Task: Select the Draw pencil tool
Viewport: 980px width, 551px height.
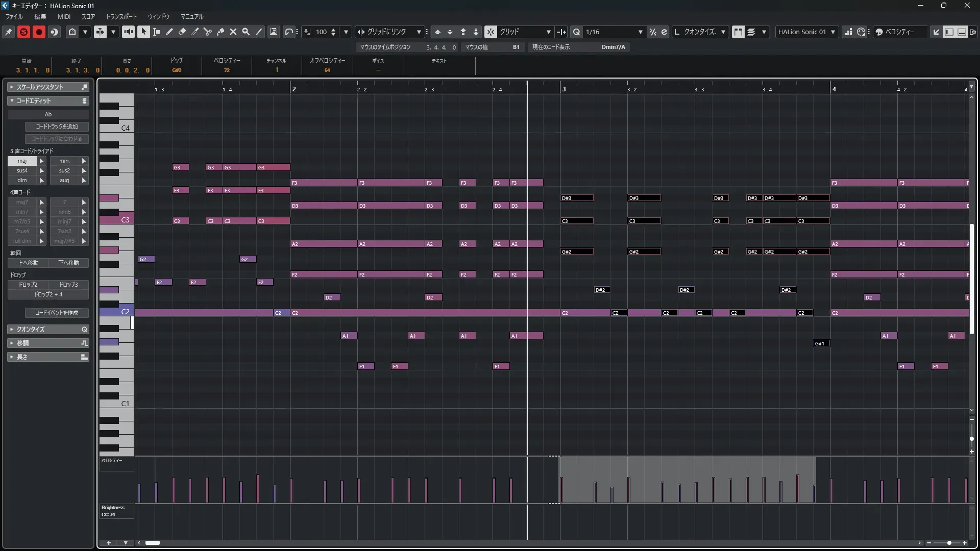Action: tap(169, 32)
